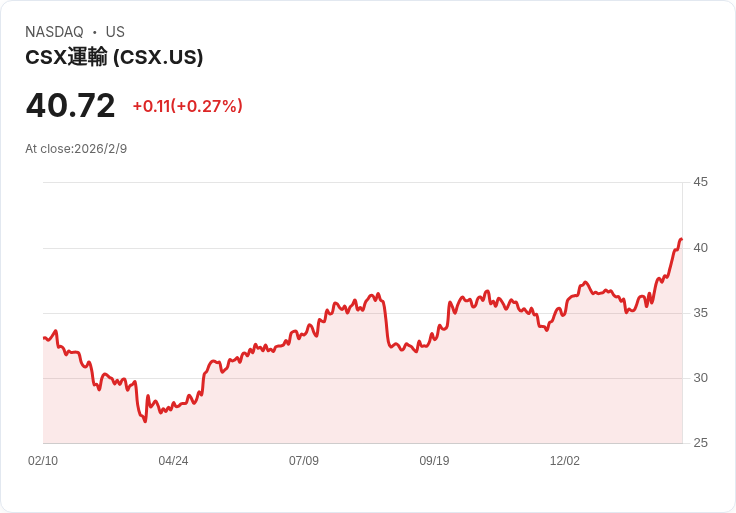The height and width of the screenshot is (513, 736).
Task: Click the 40 y-axis label
Action: 700,248
